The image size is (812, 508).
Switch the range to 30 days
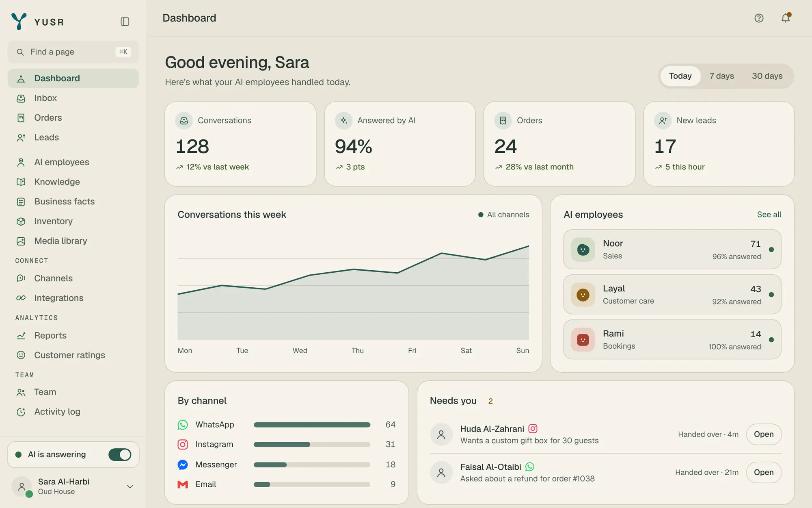click(767, 76)
